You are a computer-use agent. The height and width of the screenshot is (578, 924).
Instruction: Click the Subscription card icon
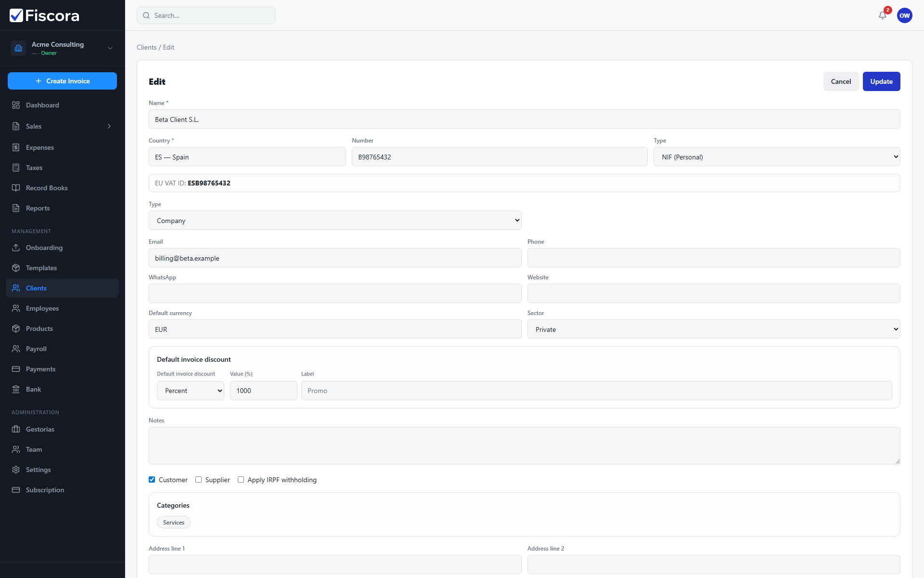[16, 490]
